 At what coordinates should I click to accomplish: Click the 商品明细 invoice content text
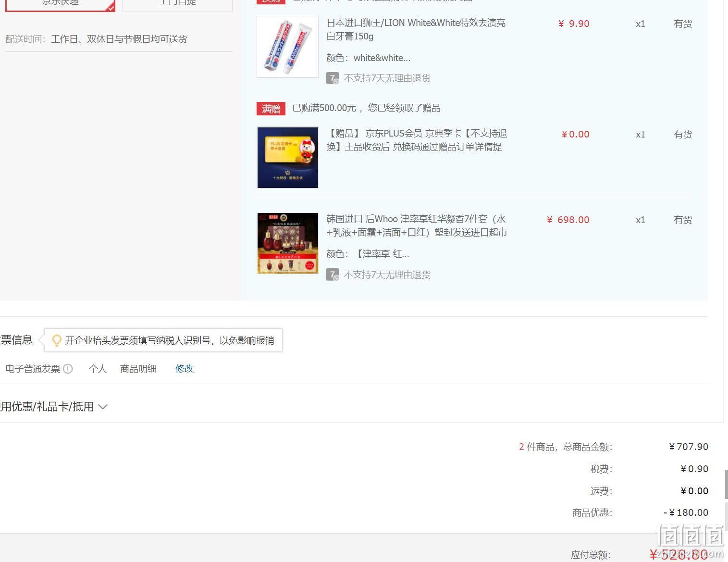(x=138, y=369)
